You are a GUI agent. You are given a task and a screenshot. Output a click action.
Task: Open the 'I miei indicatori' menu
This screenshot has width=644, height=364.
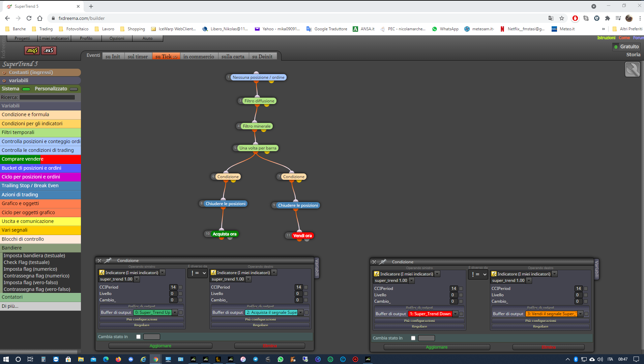(54, 38)
